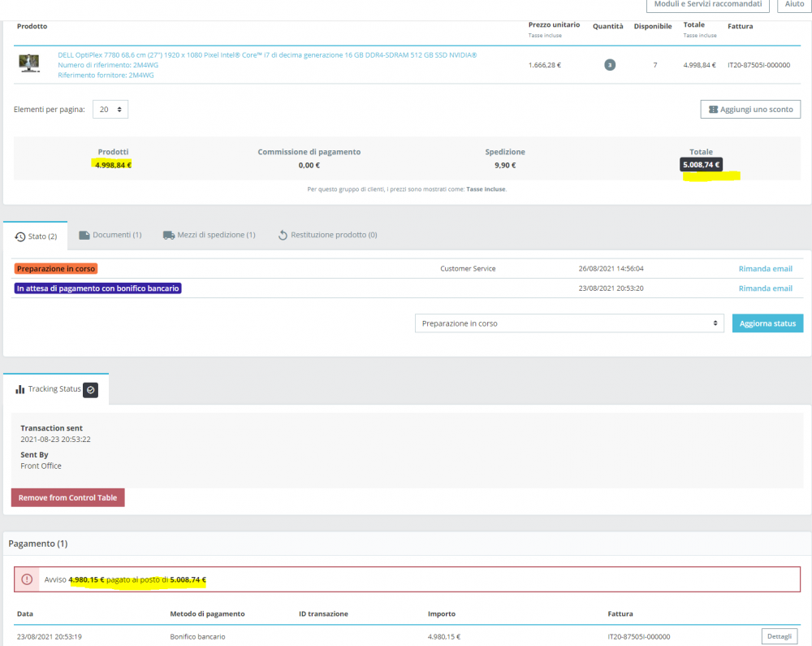Image resolution: width=812 pixels, height=646 pixels.
Task: Open the DELL OptiPlex 7780 product link
Action: 267,55
